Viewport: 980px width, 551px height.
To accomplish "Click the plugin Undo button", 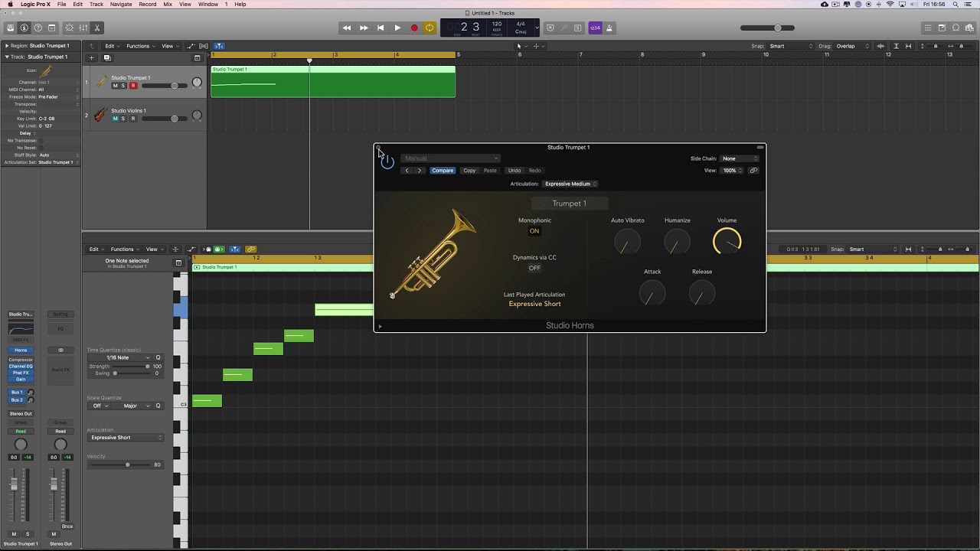I will (514, 171).
